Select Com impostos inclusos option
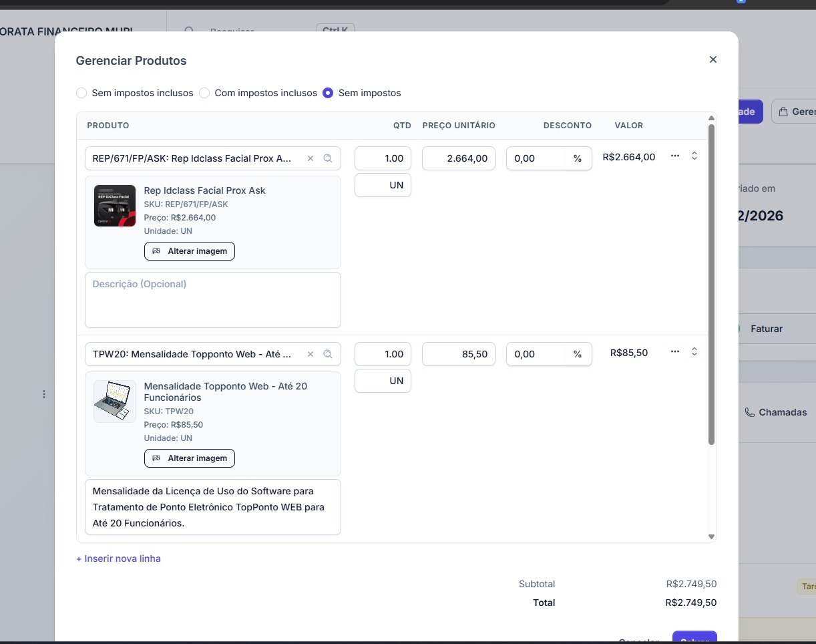 coord(204,93)
